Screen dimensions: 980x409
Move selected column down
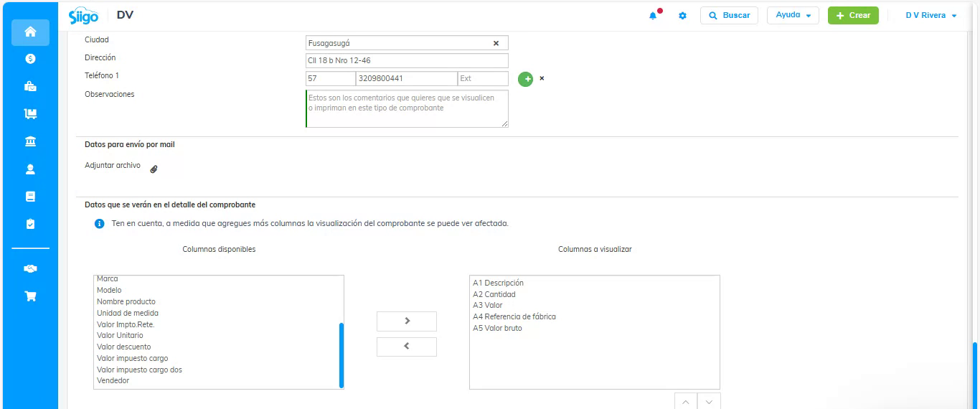click(709, 402)
